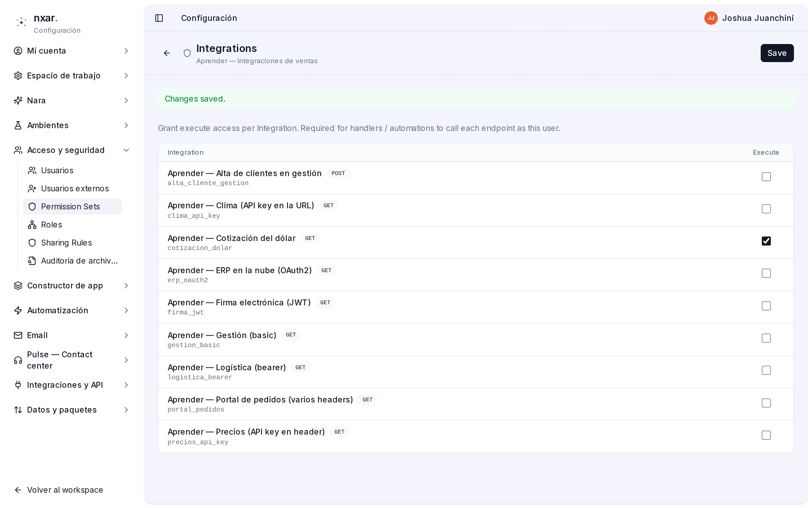Check Execute for Firma electrónica (JWT)

pos(766,306)
